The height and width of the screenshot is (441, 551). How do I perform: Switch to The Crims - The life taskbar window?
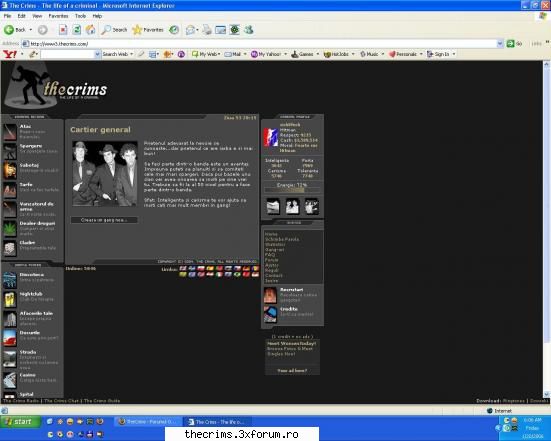(219, 422)
